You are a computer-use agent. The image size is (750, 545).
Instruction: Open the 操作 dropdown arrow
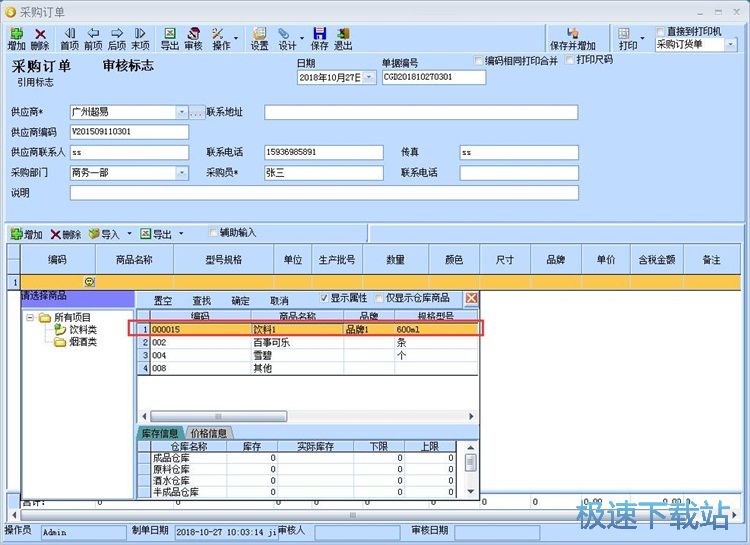236,38
